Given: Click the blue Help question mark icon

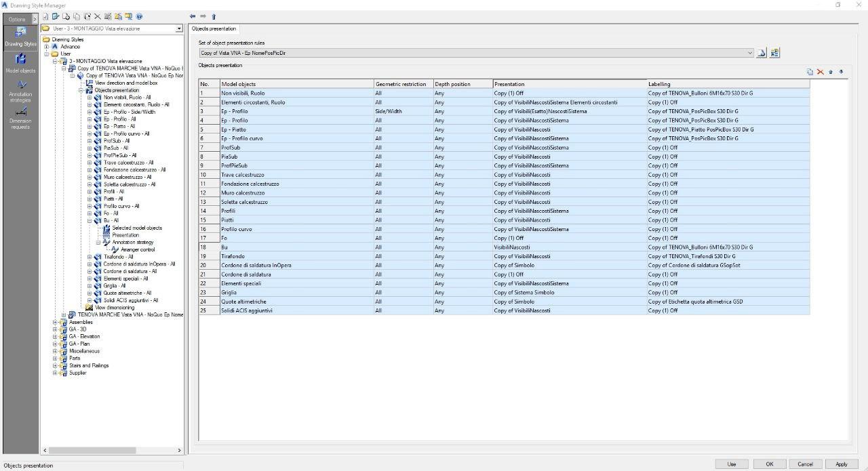Looking at the screenshot, I should tap(140, 16).
